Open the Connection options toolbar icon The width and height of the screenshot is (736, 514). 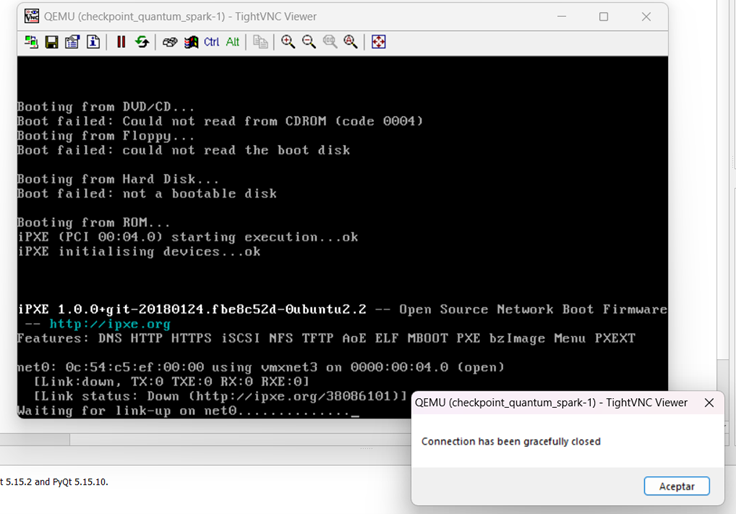click(x=72, y=42)
